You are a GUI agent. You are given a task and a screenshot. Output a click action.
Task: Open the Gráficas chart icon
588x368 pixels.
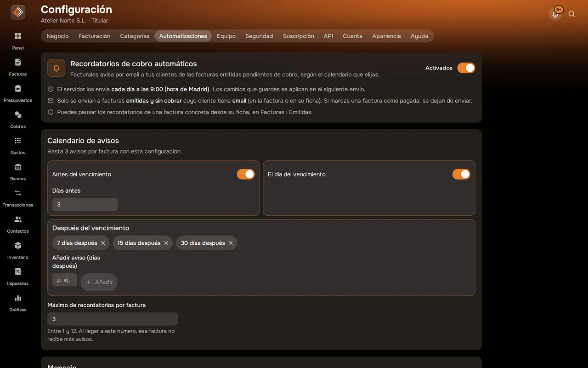[x=18, y=298]
